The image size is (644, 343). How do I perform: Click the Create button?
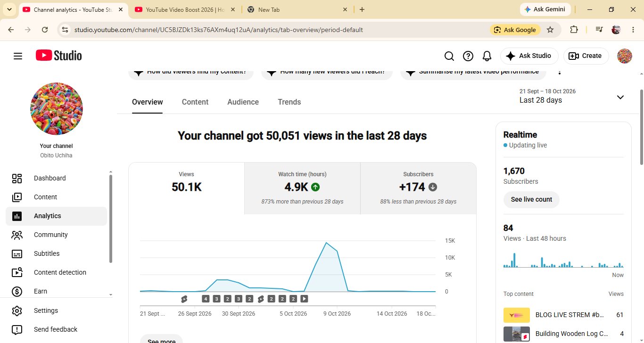click(586, 56)
